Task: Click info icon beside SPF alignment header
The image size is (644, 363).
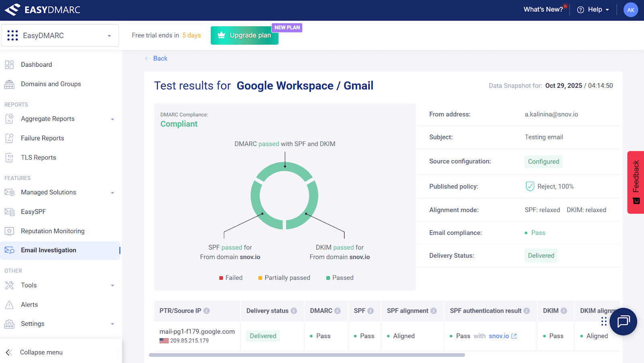Action: pos(433,311)
